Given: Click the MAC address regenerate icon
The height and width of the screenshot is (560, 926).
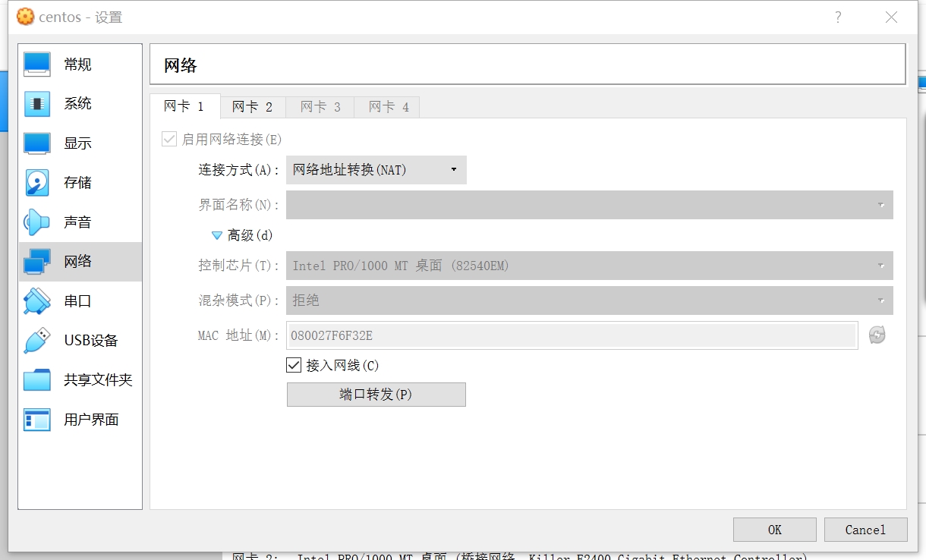Looking at the screenshot, I should pyautogui.click(x=877, y=335).
